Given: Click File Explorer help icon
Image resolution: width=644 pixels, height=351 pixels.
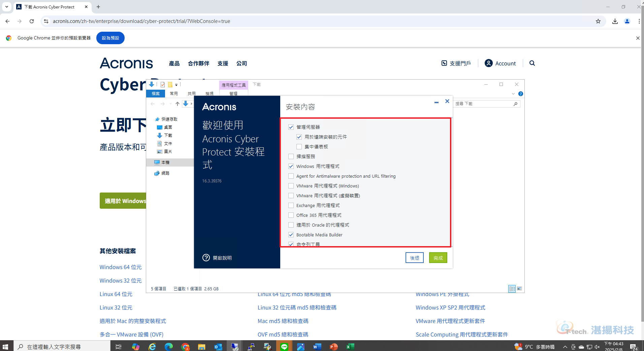Looking at the screenshot, I should coord(520,94).
